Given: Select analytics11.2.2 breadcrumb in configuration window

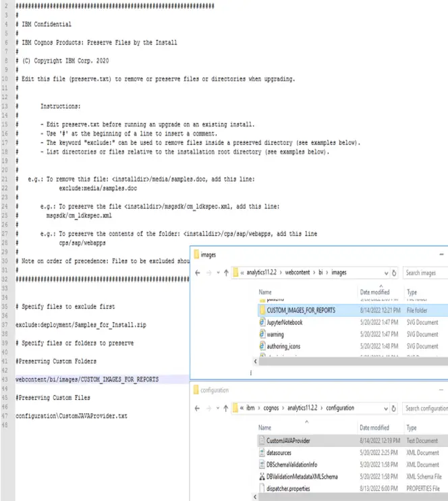Looking at the screenshot, I should click(302, 408).
